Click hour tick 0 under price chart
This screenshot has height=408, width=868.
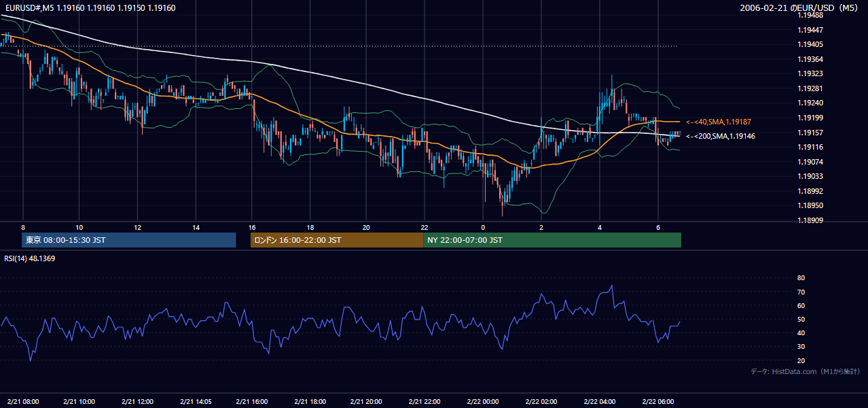coord(483,227)
